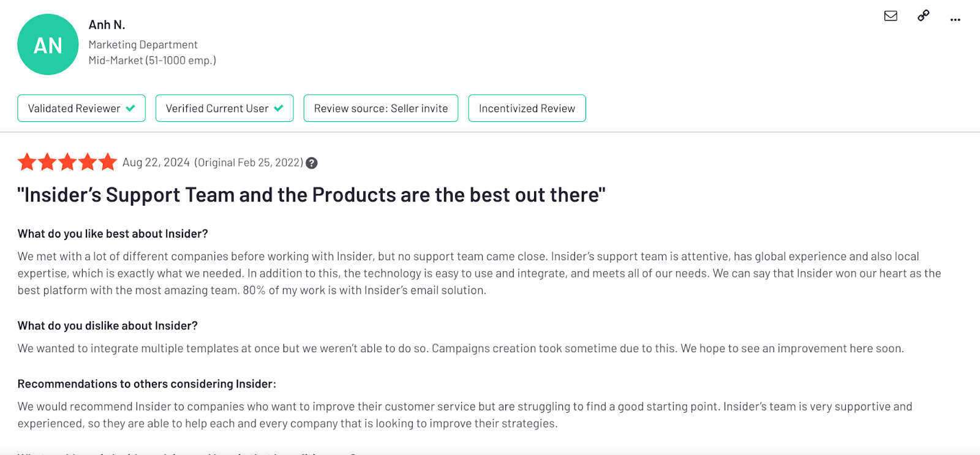The image size is (980, 455).
Task: Select the Verified Current User badge
Action: pos(224,108)
